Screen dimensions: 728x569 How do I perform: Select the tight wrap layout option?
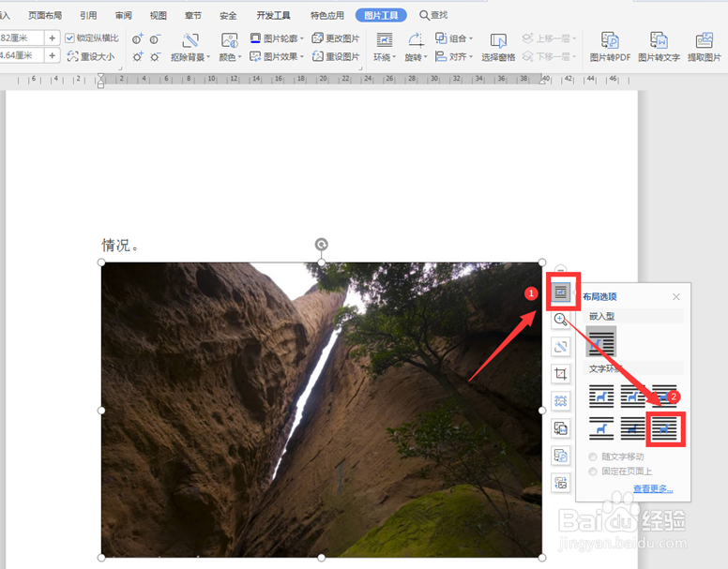(x=633, y=397)
